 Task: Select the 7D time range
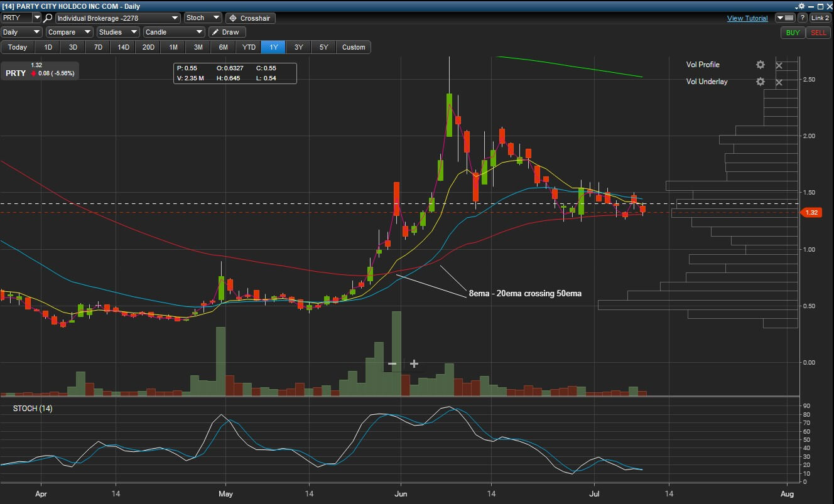98,47
